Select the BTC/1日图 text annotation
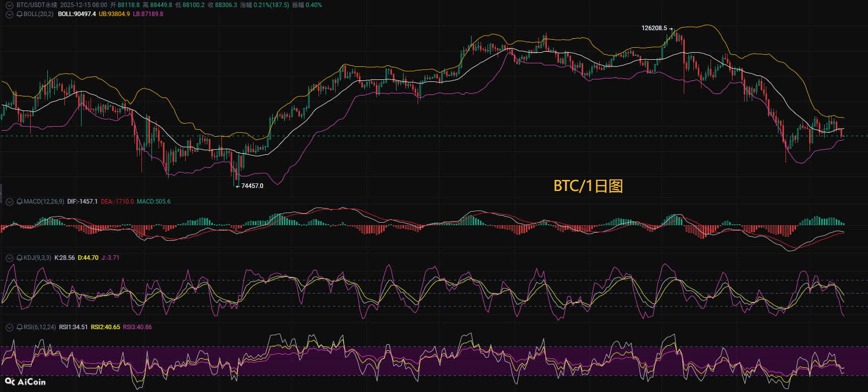 [x=588, y=186]
